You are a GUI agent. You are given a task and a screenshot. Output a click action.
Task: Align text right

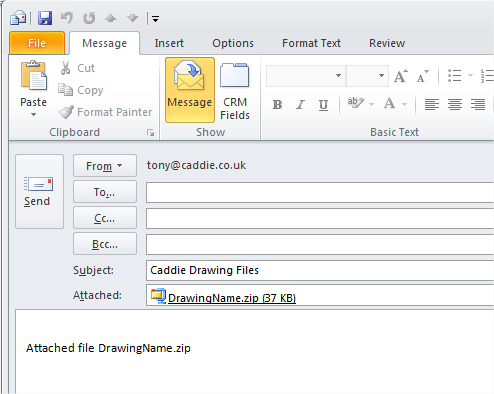(x=478, y=104)
